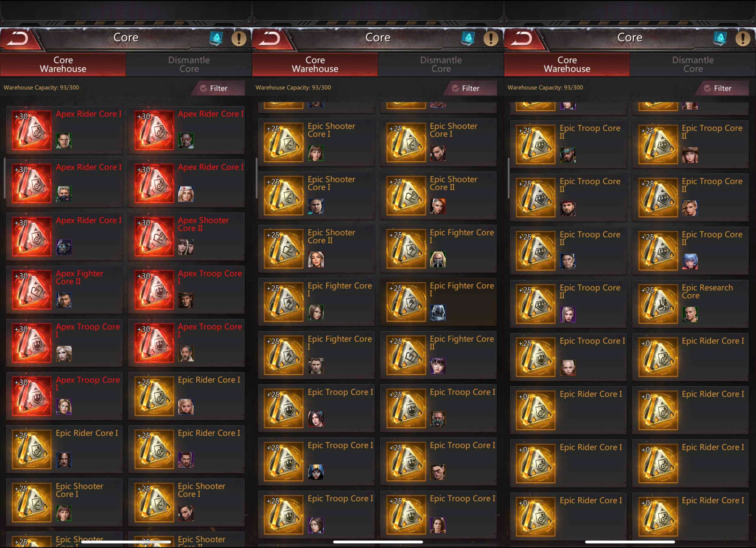The width and height of the screenshot is (756, 548).
Task: Tap the armored helmet hero avatar on Epic Fighter Core I
Action: 438,312
